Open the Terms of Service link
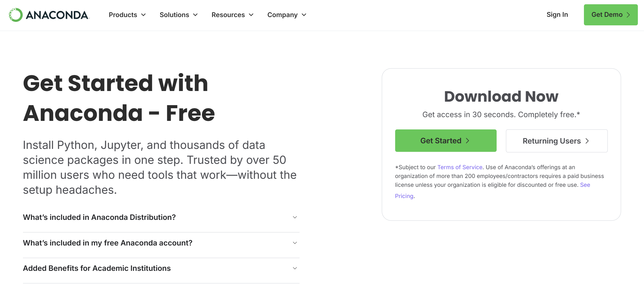This screenshot has height=293, width=644. click(460, 167)
